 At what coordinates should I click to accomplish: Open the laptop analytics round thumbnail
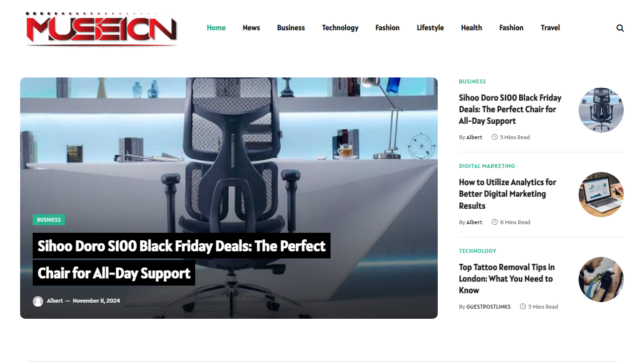601,195
